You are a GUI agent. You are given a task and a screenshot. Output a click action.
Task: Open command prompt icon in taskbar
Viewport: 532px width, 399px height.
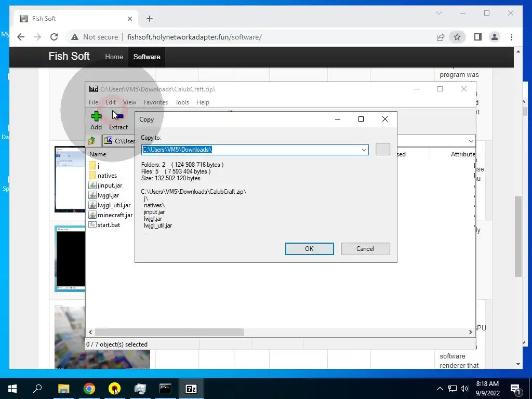point(165,389)
